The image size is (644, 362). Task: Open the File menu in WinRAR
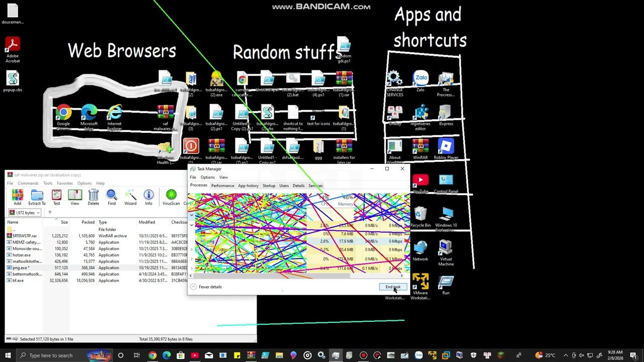10,183
